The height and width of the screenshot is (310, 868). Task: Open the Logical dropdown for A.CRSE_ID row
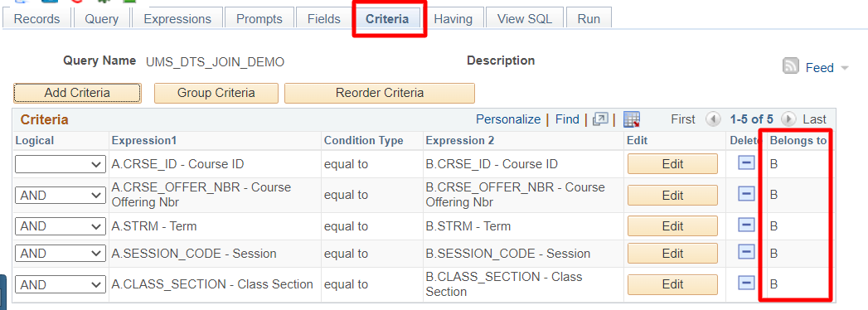pyautogui.click(x=61, y=164)
